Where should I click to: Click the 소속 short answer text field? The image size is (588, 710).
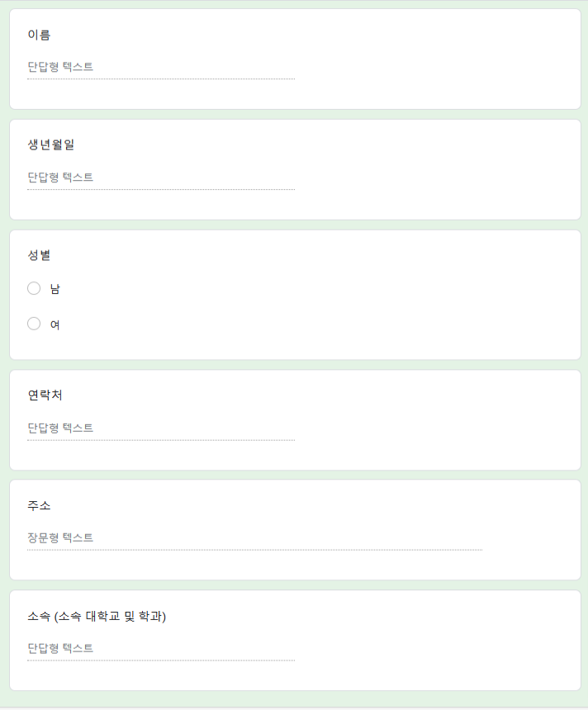[x=160, y=648]
